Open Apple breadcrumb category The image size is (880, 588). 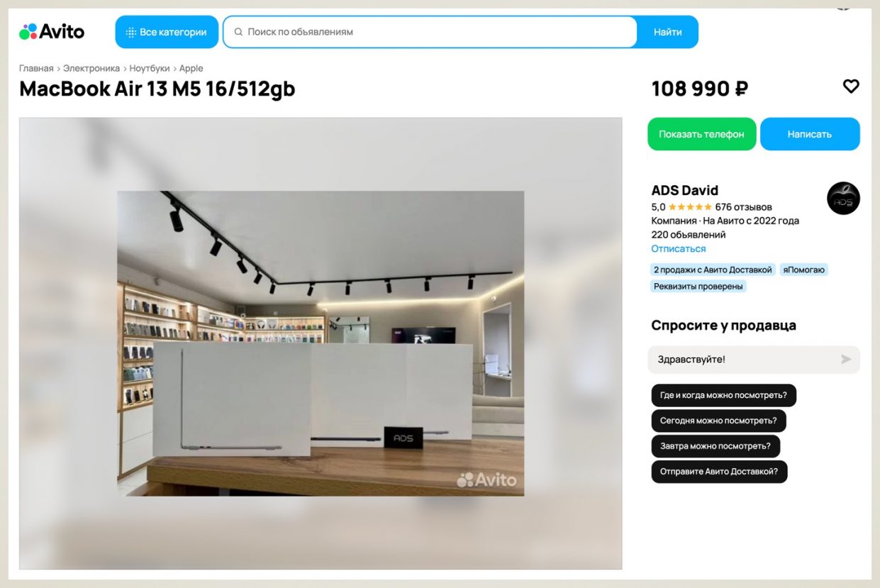191,68
